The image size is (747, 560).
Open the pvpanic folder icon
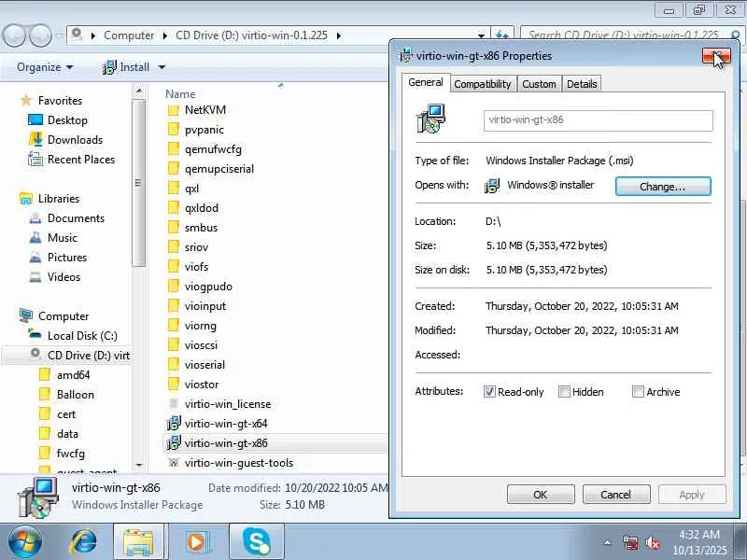tap(174, 130)
